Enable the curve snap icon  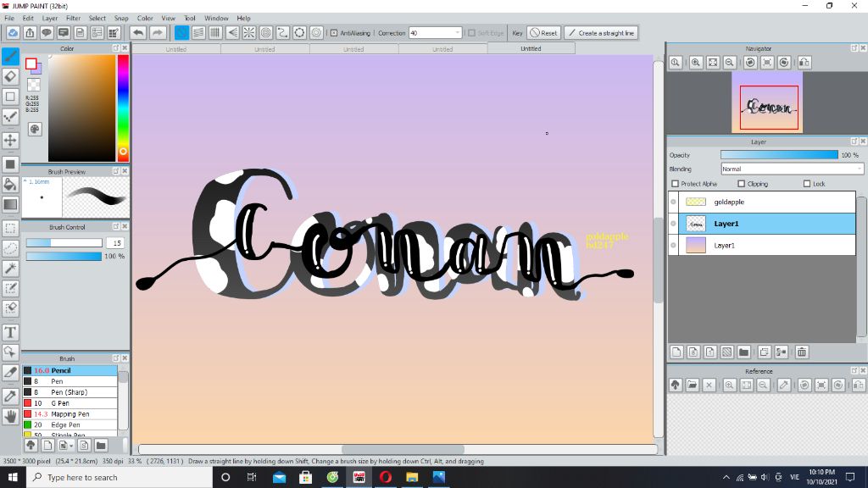pos(283,33)
